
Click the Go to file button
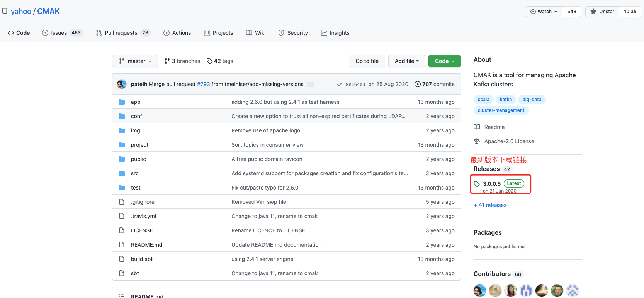point(367,61)
